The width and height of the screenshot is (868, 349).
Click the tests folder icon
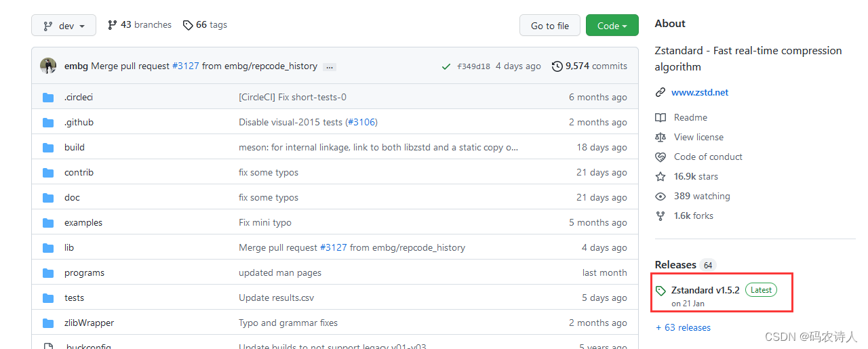coord(48,298)
